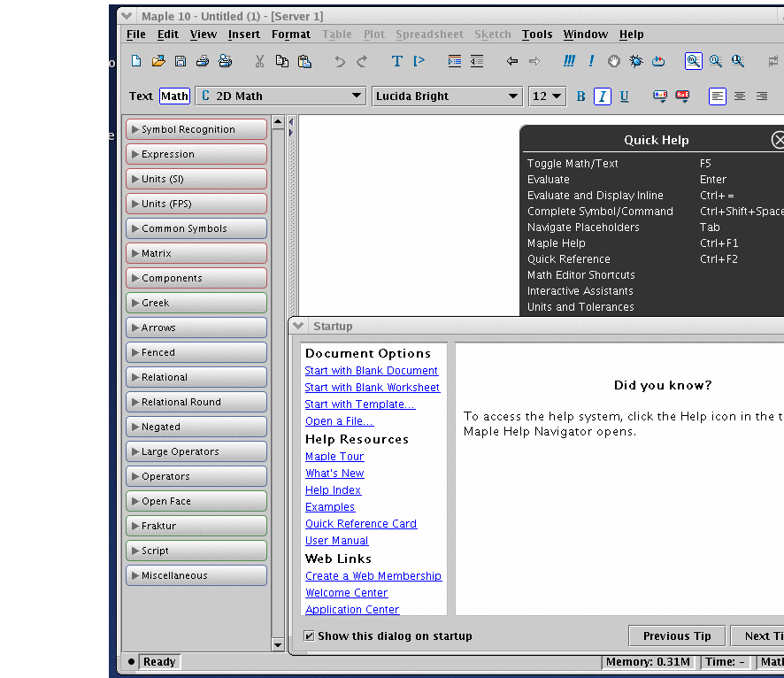Align text left
The height and width of the screenshot is (678, 784).
pyautogui.click(x=718, y=96)
